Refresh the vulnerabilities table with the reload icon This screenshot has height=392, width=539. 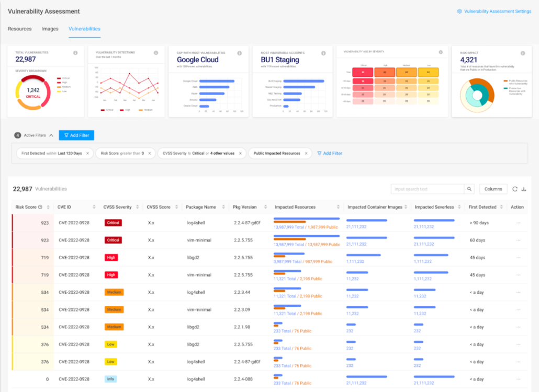point(514,189)
